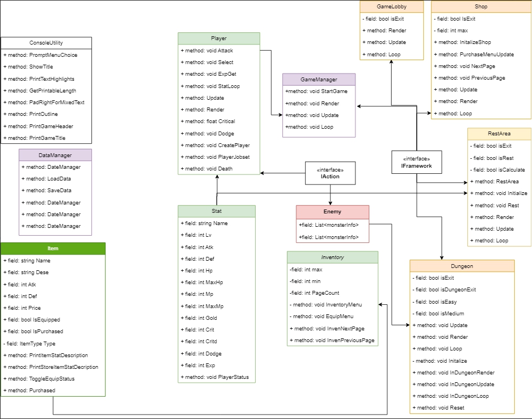Select the ConsoleUtility class header
532x419 pixels.
pos(46,43)
